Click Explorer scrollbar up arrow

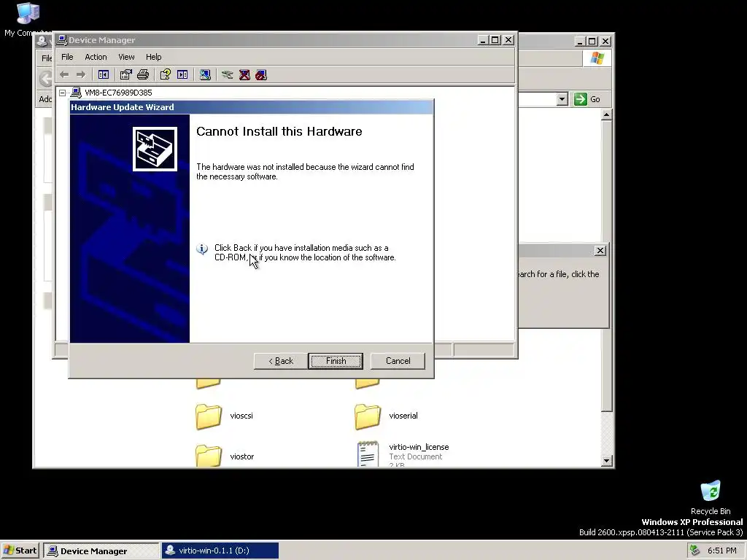tap(606, 114)
